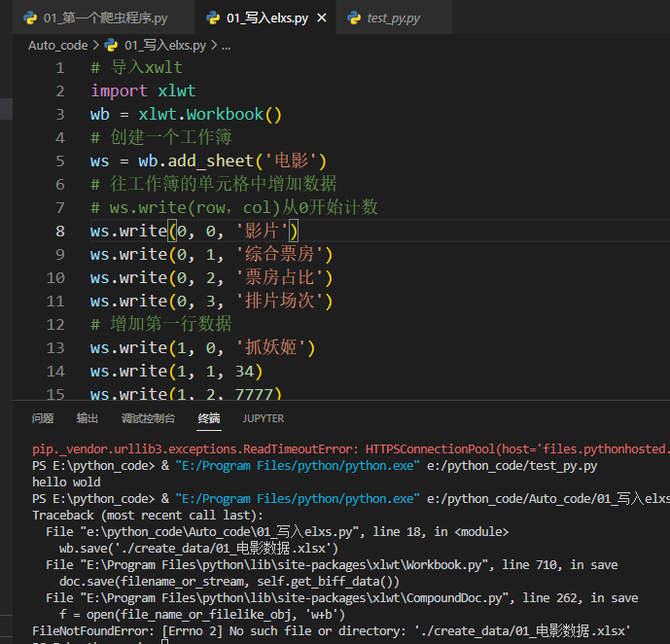The image size is (670, 644).
Task: Click the comment '# 增加第一行数据'
Action: (x=161, y=324)
